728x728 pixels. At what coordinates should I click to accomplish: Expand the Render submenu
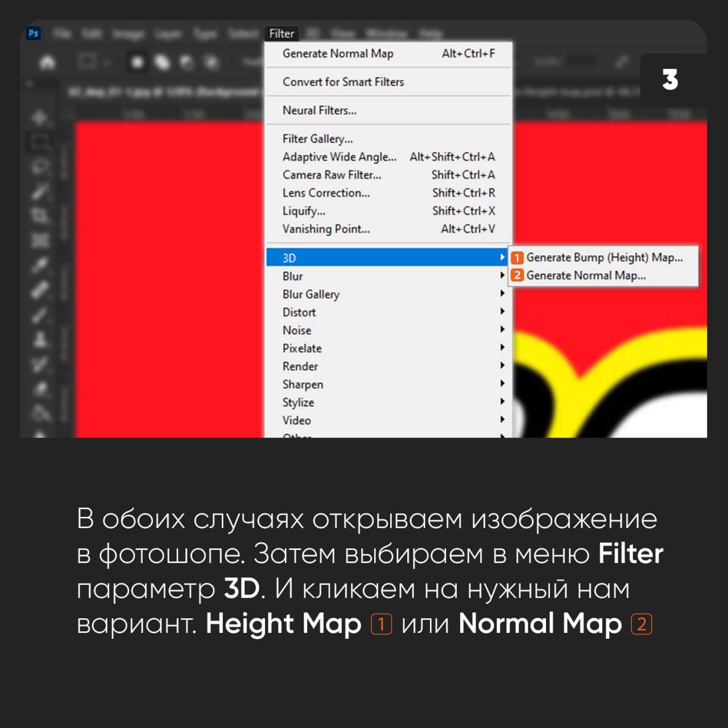point(389,366)
